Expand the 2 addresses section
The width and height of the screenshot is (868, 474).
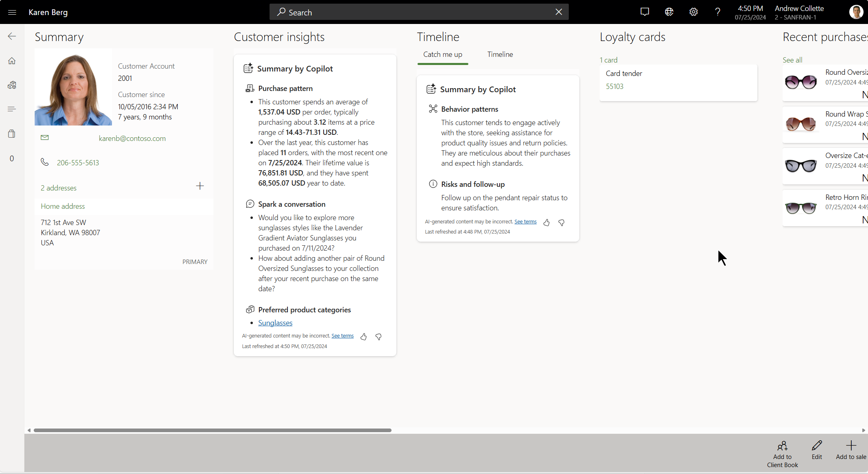coord(59,187)
